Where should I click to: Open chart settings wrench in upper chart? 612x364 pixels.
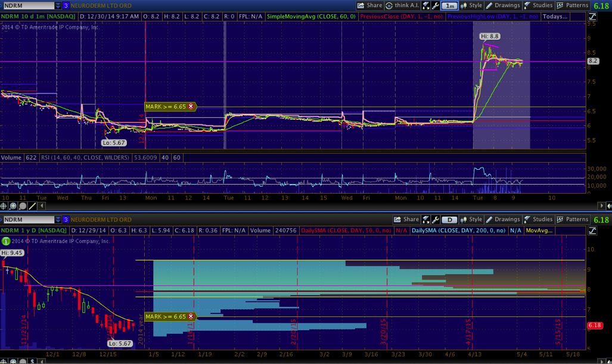coord(436,5)
